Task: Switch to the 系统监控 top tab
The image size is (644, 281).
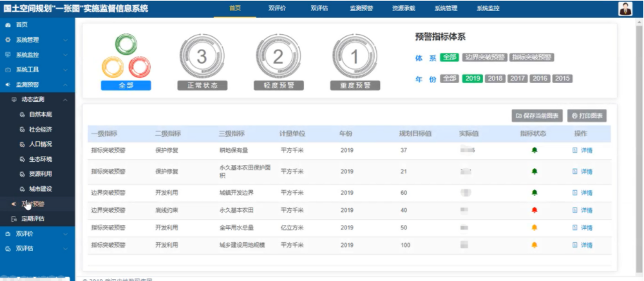Action: [x=488, y=8]
